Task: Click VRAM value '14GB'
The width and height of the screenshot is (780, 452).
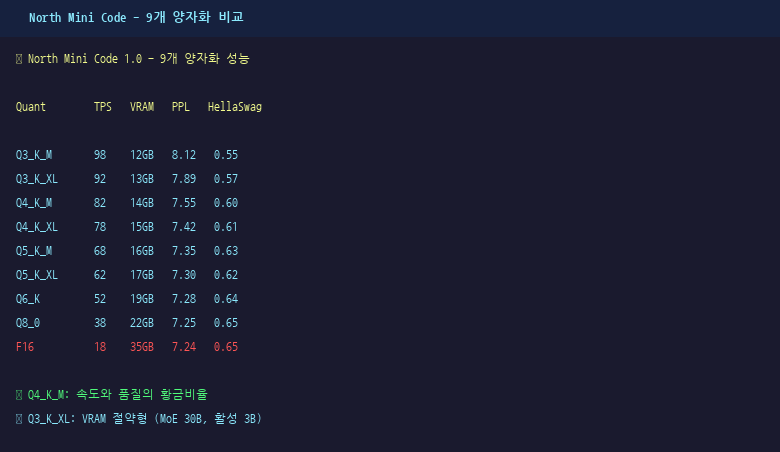Action: click(x=142, y=203)
